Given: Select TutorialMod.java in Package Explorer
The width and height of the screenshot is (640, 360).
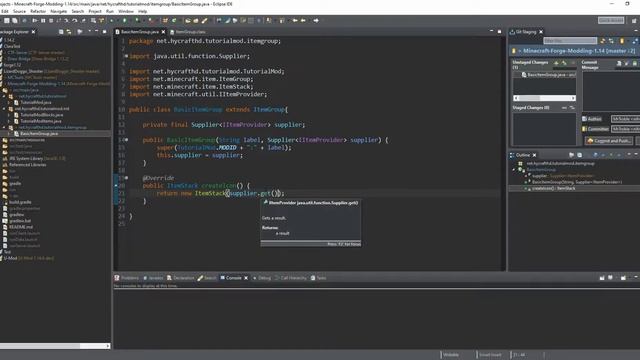Looking at the screenshot, I should (36, 102).
